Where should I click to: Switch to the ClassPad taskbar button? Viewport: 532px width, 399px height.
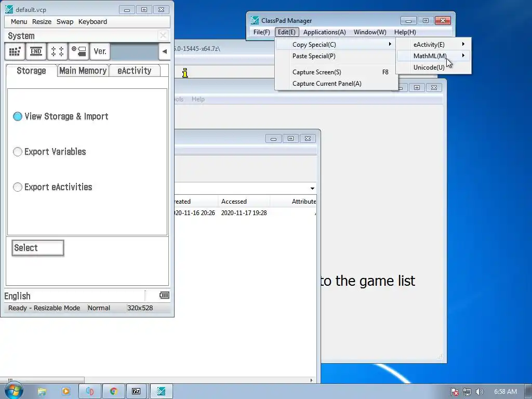161,392
